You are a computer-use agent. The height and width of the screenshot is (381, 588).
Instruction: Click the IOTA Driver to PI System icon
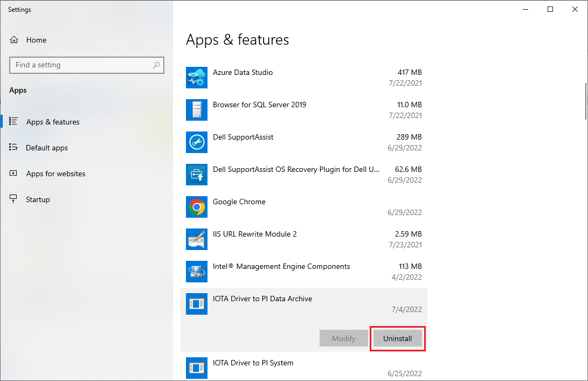pos(197,368)
